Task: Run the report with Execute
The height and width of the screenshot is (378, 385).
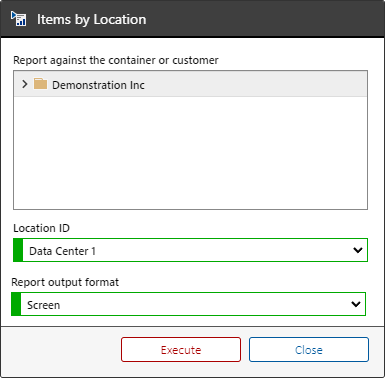Action: point(181,350)
